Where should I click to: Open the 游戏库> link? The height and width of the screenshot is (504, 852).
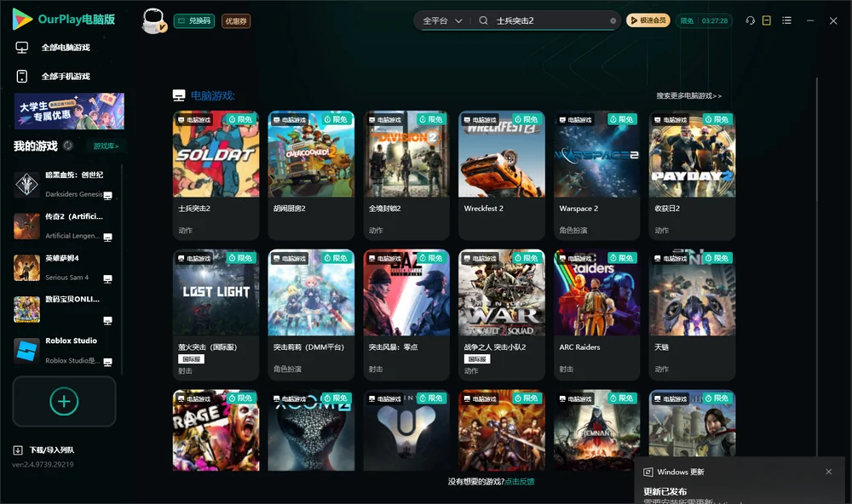106,146
